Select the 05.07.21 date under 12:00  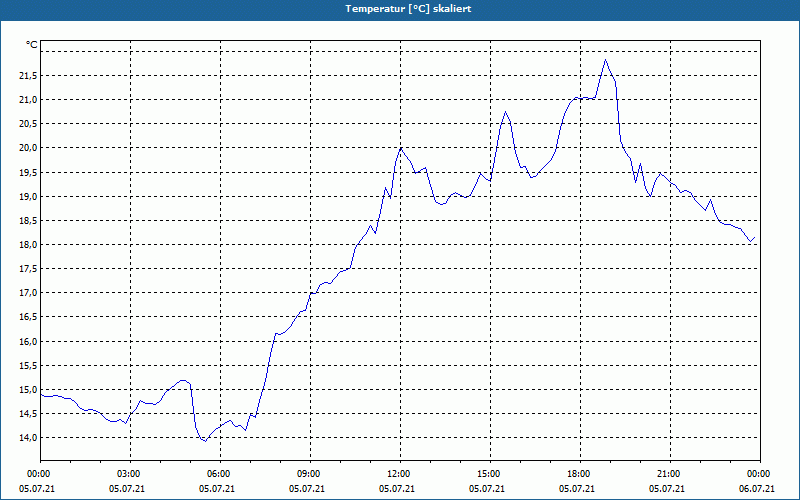pyautogui.click(x=397, y=489)
